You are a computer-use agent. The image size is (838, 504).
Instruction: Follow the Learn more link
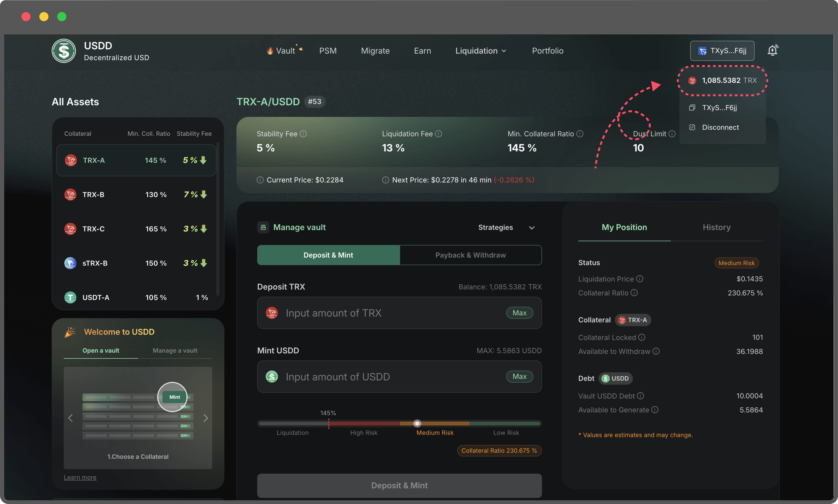pos(80,477)
